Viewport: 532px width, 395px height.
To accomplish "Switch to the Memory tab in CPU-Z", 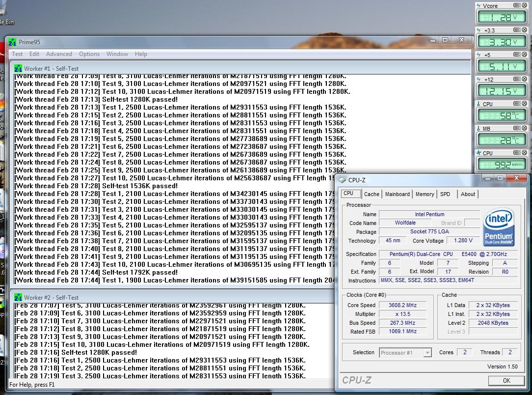I will tap(425, 194).
